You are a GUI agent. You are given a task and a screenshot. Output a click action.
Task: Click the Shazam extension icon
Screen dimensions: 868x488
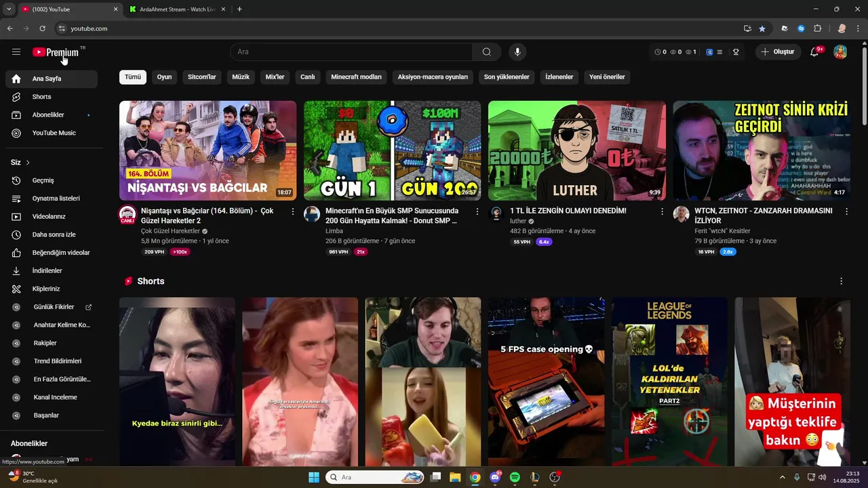(801, 28)
